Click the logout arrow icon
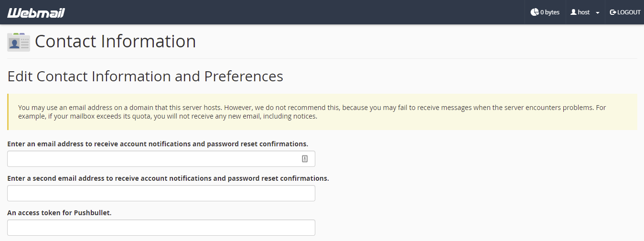The height and width of the screenshot is (241, 644). coord(613,12)
